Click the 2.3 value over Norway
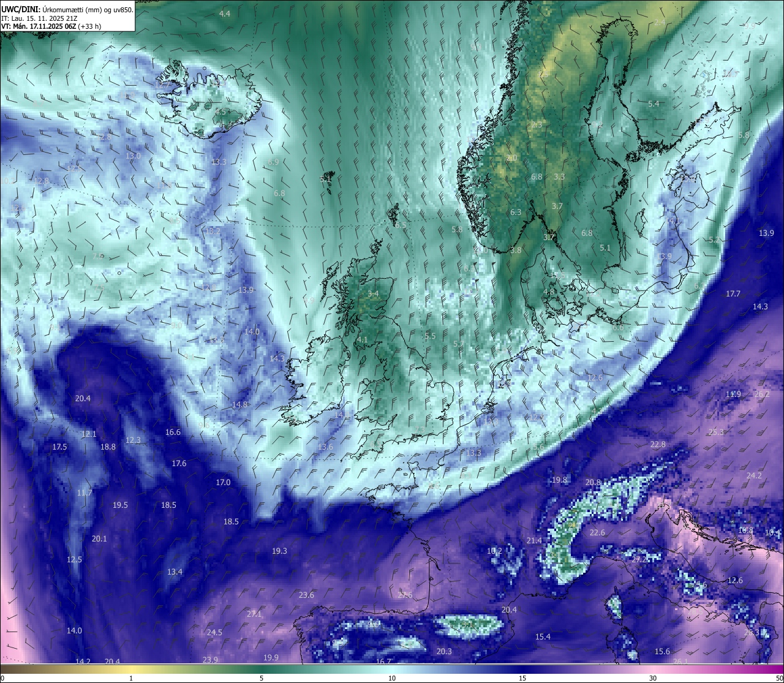This screenshot has height=683, width=784. point(537,125)
